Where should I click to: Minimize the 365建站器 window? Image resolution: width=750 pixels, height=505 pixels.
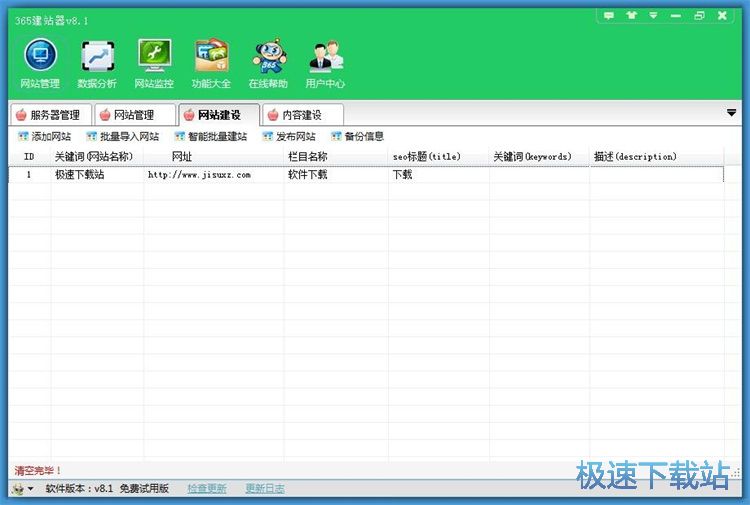click(676, 15)
